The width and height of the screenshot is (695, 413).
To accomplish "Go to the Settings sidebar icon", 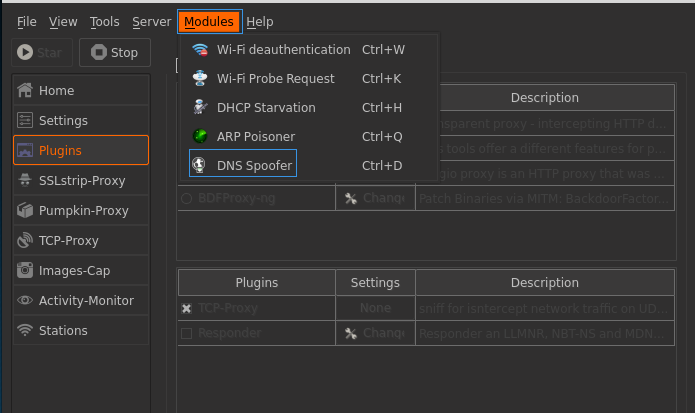I will click(25, 121).
